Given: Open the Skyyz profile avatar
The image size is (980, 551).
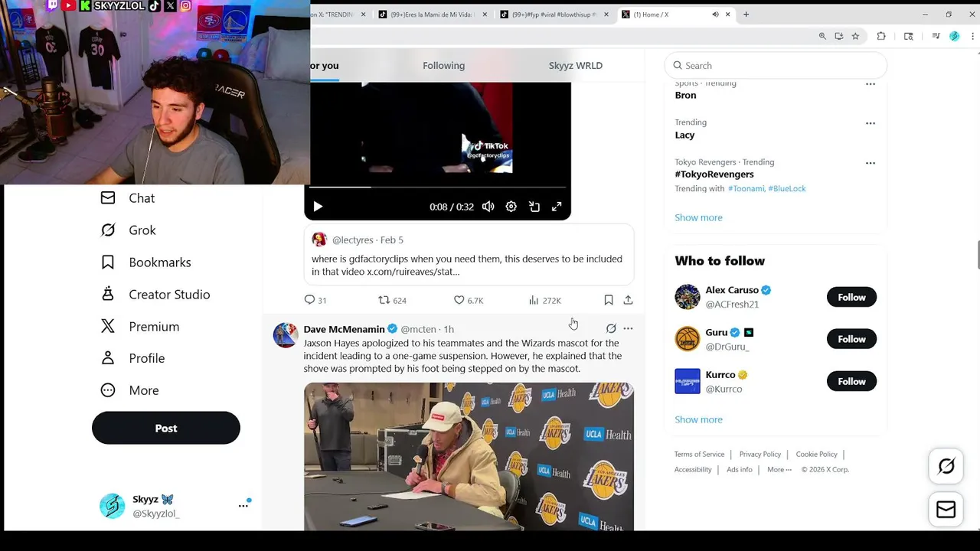Looking at the screenshot, I should [112, 506].
